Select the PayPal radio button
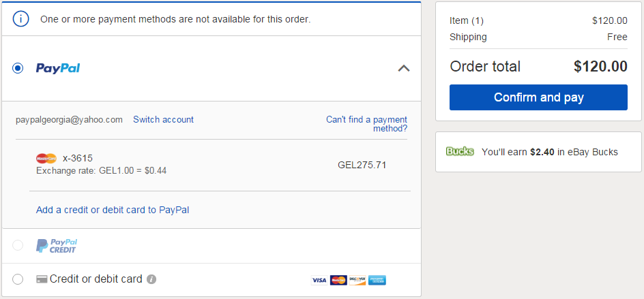Viewport: 644px width, 299px height. 18,68
